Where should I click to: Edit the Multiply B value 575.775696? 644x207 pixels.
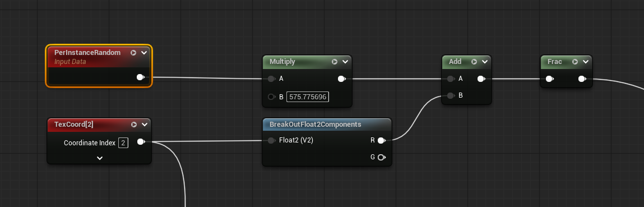308,97
